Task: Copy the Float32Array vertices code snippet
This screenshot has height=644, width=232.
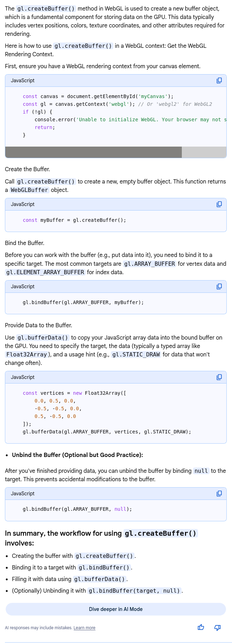Action: pos(219,377)
